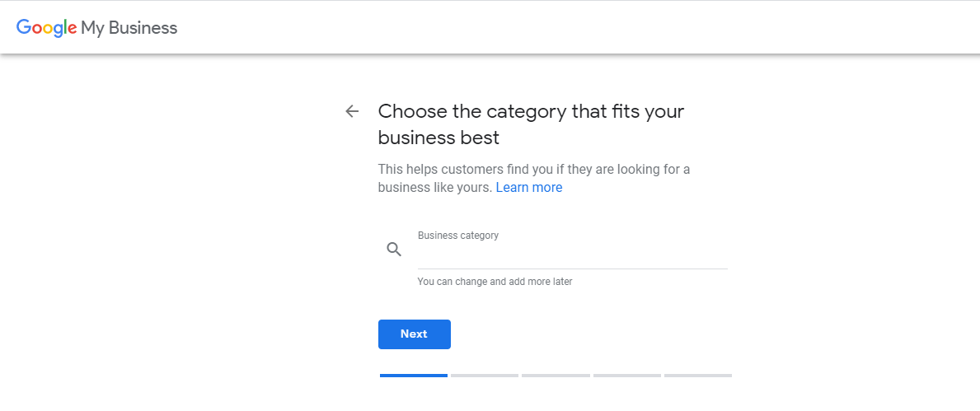Click the Google logo in header
This screenshot has width=980, height=411.
point(46,27)
